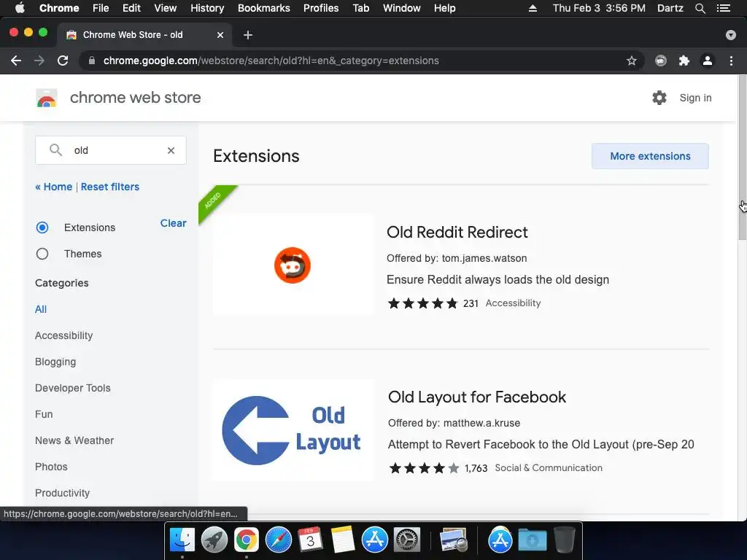Filter by the Developer Tools category
The image size is (747, 560).
(x=73, y=388)
